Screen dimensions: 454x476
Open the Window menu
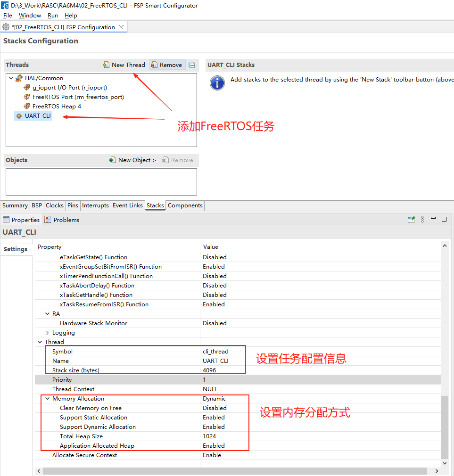[30, 16]
